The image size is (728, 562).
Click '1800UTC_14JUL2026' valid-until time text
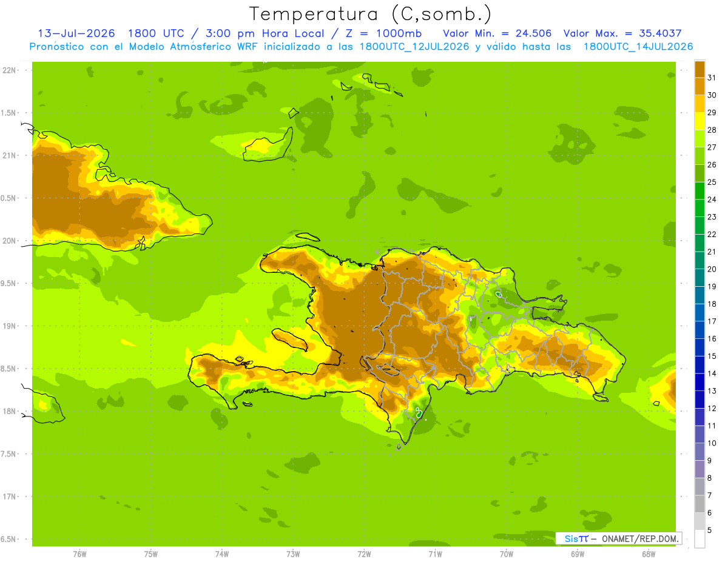pyautogui.click(x=638, y=47)
